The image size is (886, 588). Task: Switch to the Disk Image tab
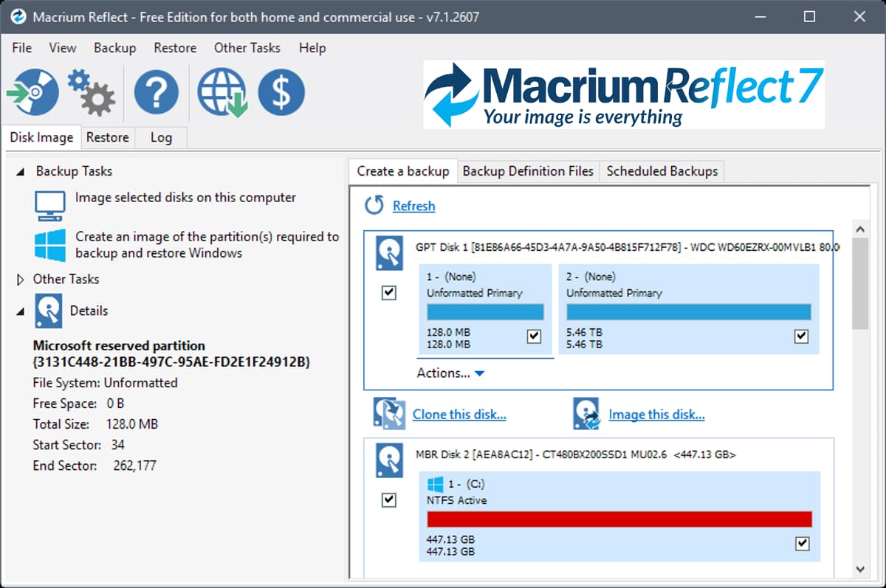coord(41,137)
